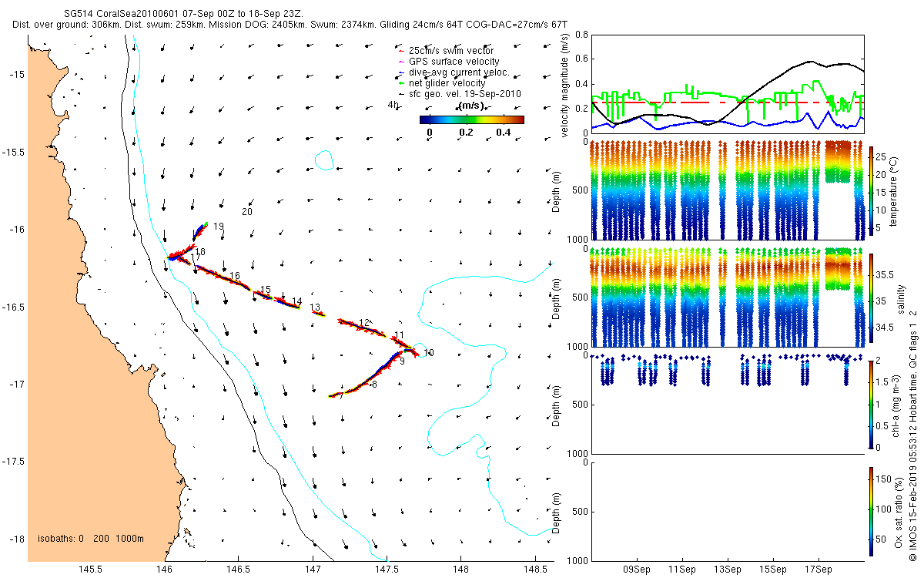Click track day label '11' on the glider track
The image size is (924, 578).
399,335
